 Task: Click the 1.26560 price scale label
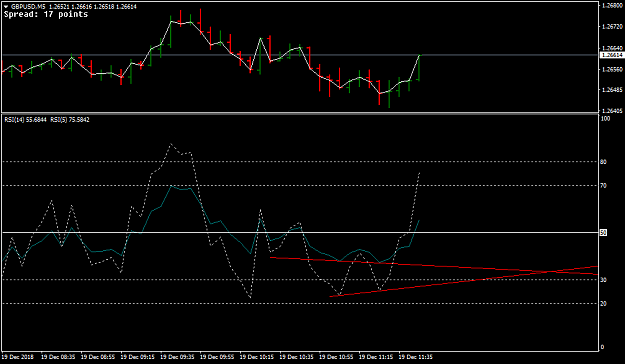click(x=612, y=69)
